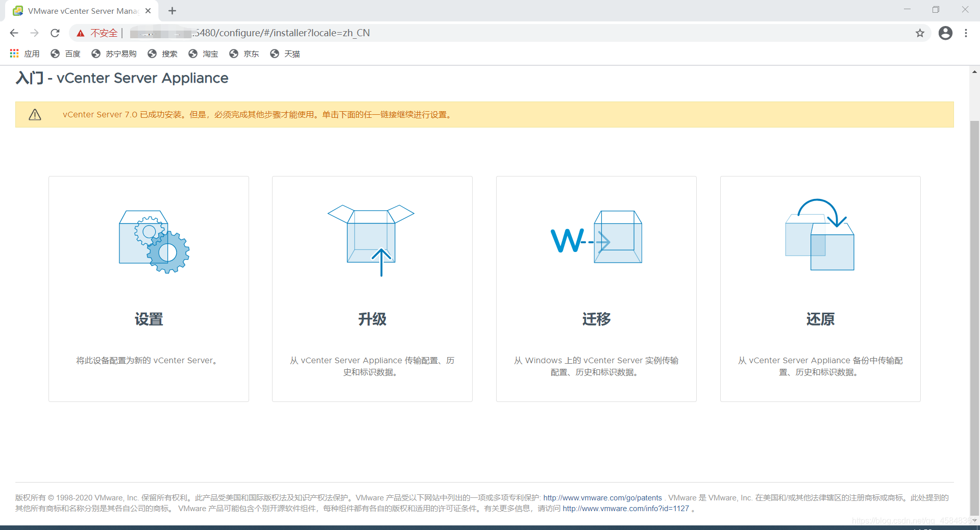This screenshot has width=980, height=530.
Task: Restore down the Chrome window
Action: pyautogui.click(x=936, y=10)
